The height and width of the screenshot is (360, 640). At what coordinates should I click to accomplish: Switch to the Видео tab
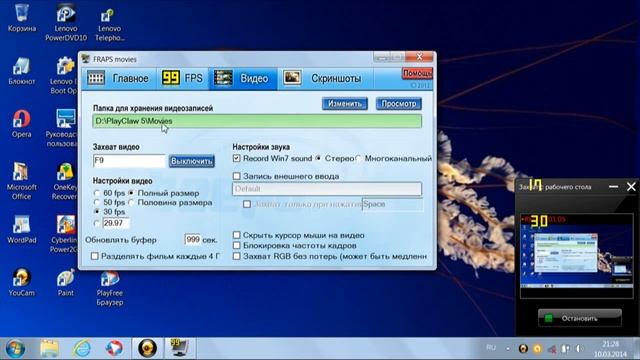click(x=242, y=78)
